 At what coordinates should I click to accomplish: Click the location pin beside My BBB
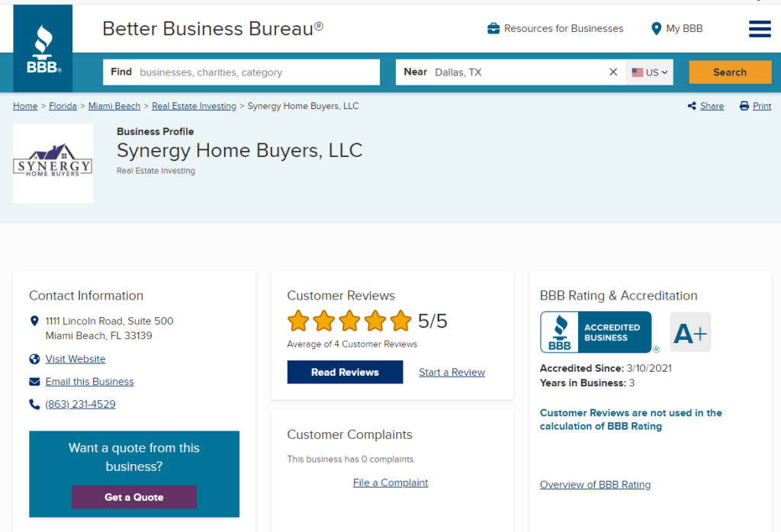(657, 29)
